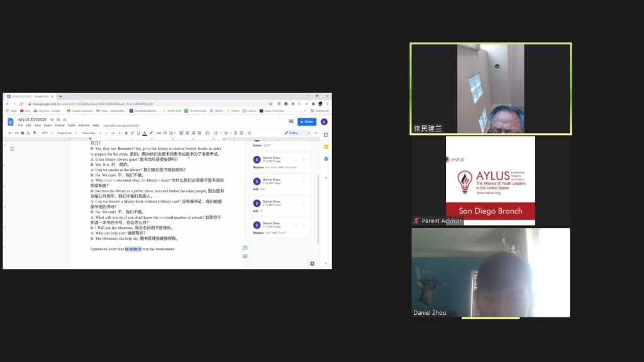Open the Format menu

click(x=60, y=125)
